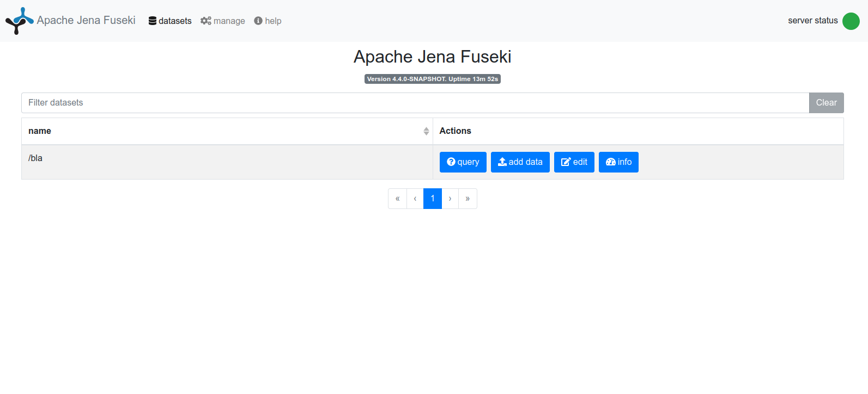This screenshot has width=868, height=394.
Task: Show info for the /bla dataset
Action: click(x=618, y=162)
